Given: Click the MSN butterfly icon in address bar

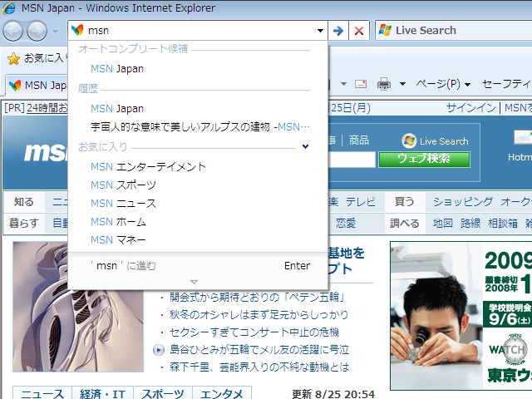Looking at the screenshot, I should tap(77, 30).
